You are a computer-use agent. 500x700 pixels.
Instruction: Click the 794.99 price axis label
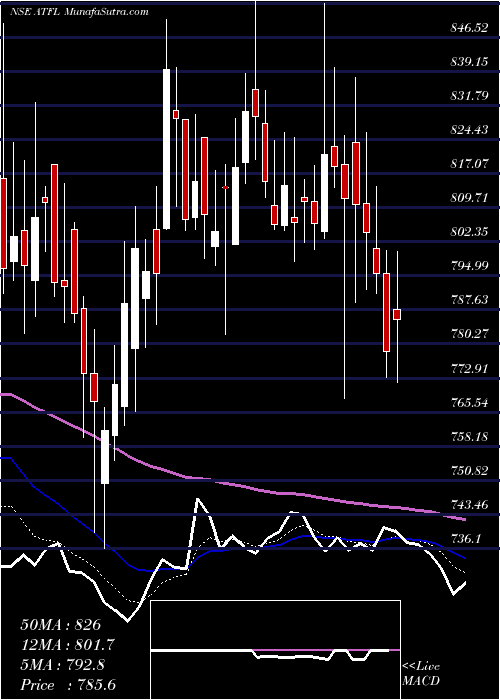click(x=469, y=266)
